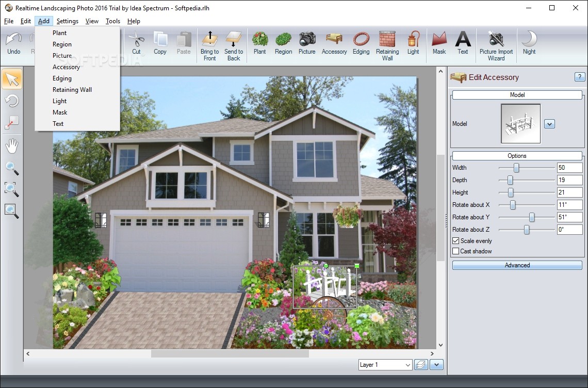Screen dimensions: 588x388
Task: Select the zoom magnifier tool
Action: (12, 169)
